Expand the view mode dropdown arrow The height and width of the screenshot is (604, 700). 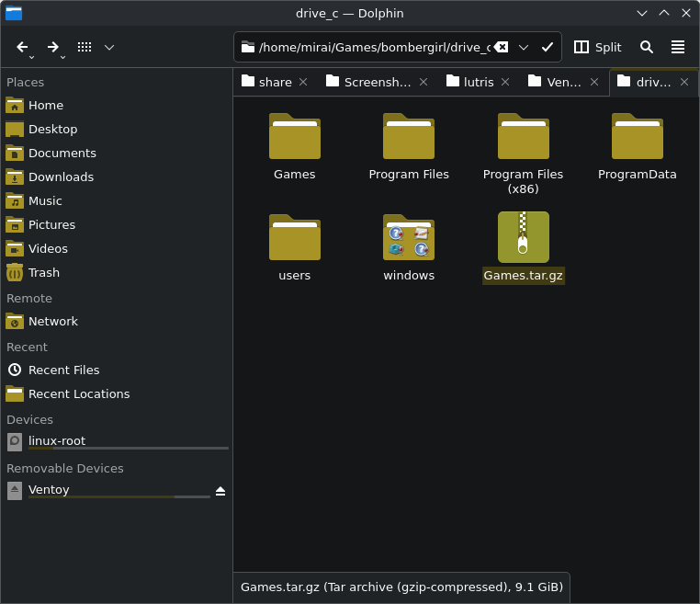click(109, 47)
